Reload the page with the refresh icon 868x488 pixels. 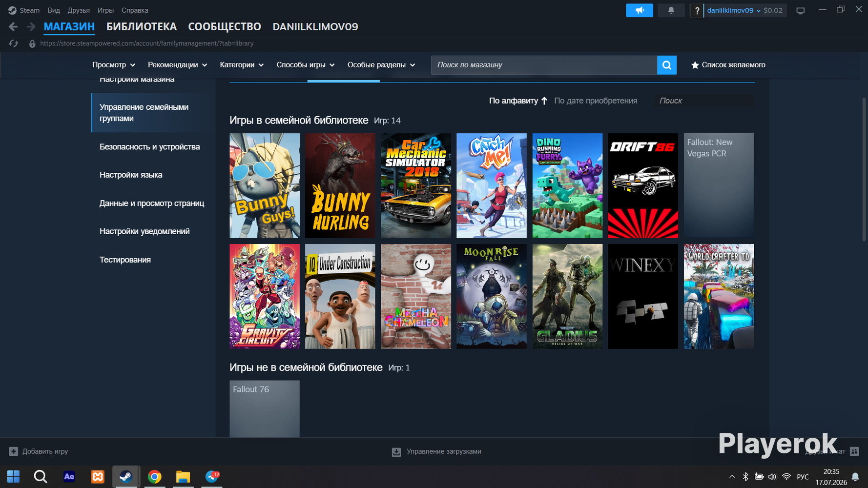(13, 43)
